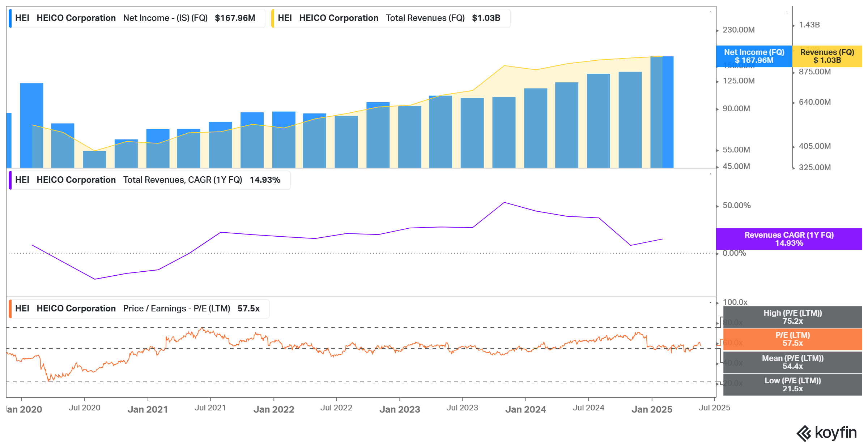The height and width of the screenshot is (448, 868).
Task: Click the Mean (P/E (LTM)) 54.4x tag
Action: 793,362
